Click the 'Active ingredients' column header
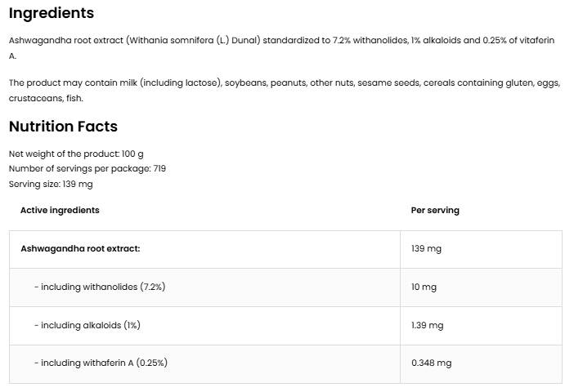Viewport: 574px width, 392px height. click(60, 210)
